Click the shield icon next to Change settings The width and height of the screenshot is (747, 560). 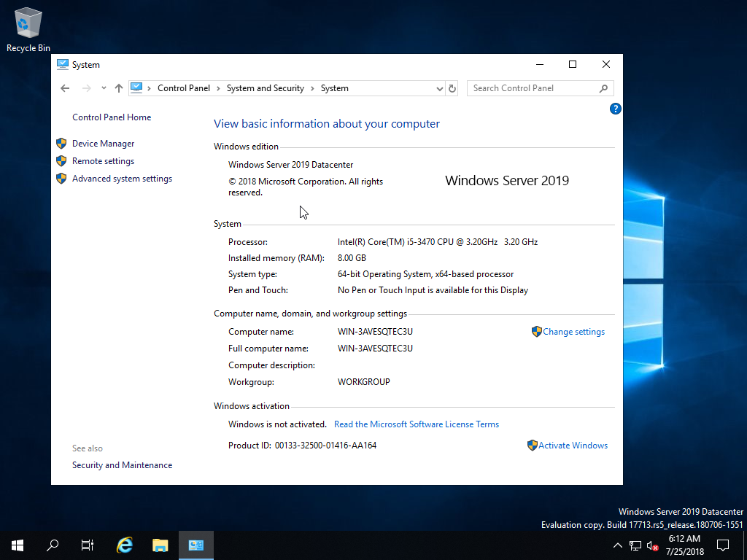pos(537,332)
